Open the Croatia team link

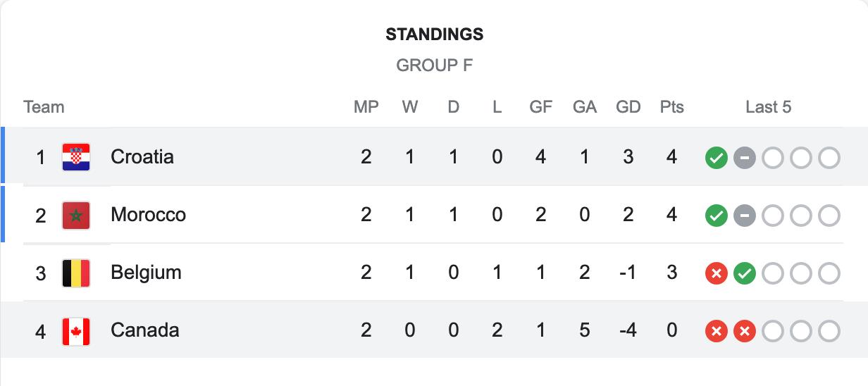(x=142, y=156)
